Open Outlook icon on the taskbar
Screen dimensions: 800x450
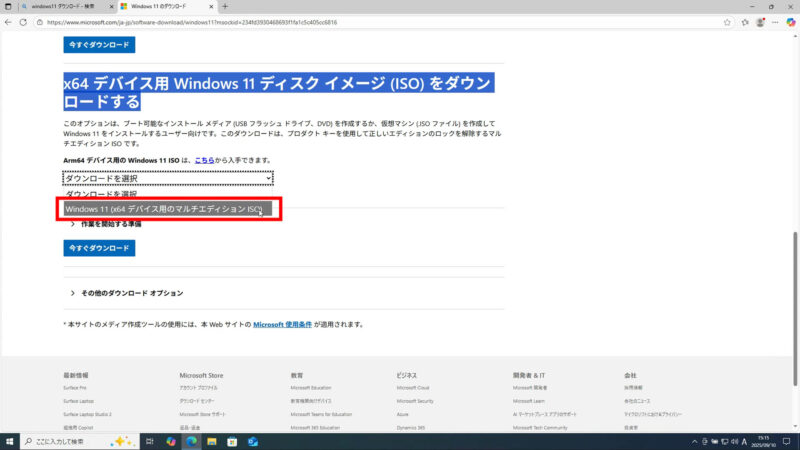click(253, 441)
